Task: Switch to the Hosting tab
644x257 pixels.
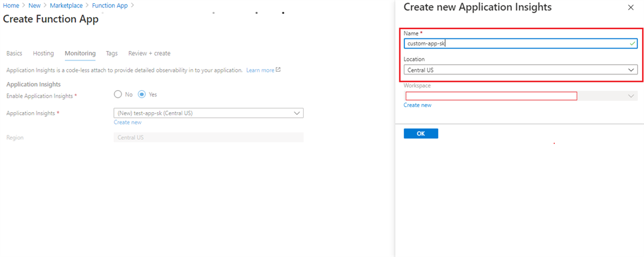Action: (x=43, y=54)
